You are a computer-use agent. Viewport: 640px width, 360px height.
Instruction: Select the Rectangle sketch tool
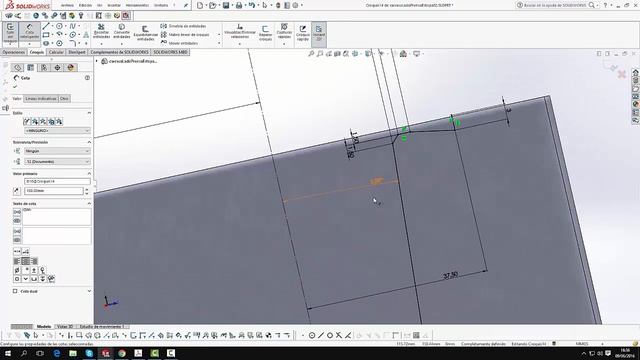pyautogui.click(x=46, y=35)
